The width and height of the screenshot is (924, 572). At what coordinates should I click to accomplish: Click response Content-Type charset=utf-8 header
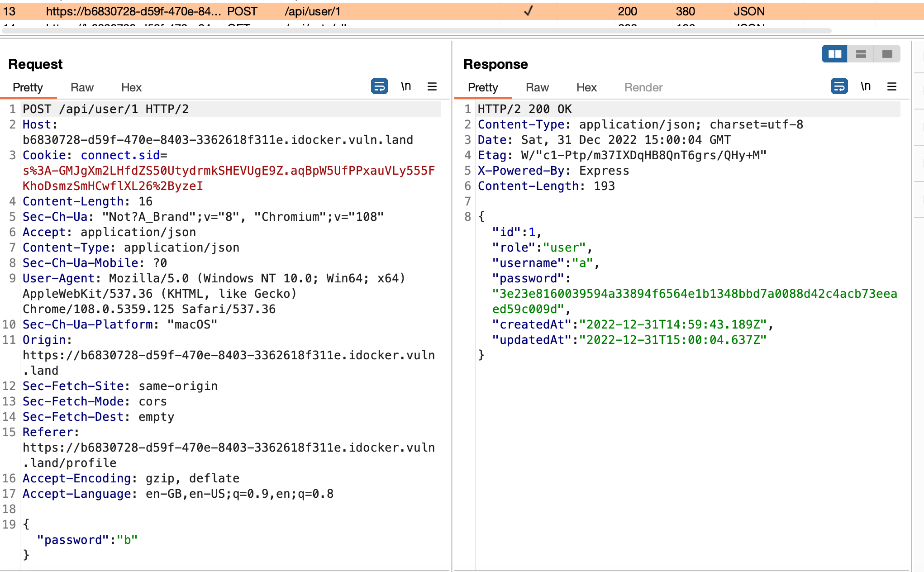tap(640, 124)
